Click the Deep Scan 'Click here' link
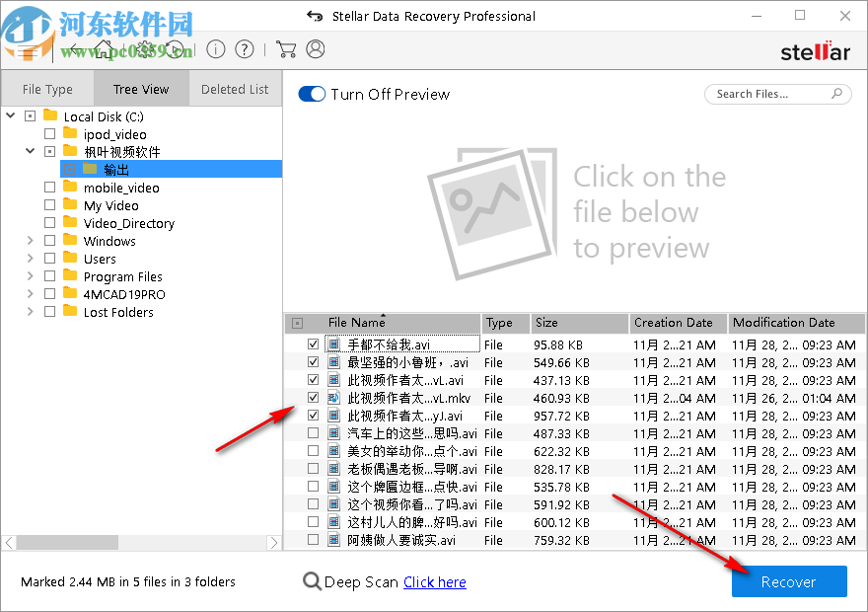 [x=435, y=582]
